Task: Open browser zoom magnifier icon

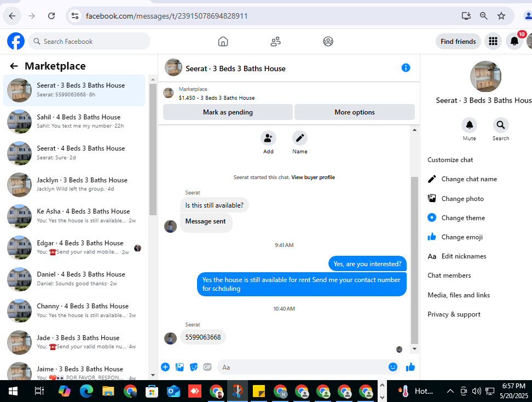Action: pyautogui.click(x=483, y=16)
